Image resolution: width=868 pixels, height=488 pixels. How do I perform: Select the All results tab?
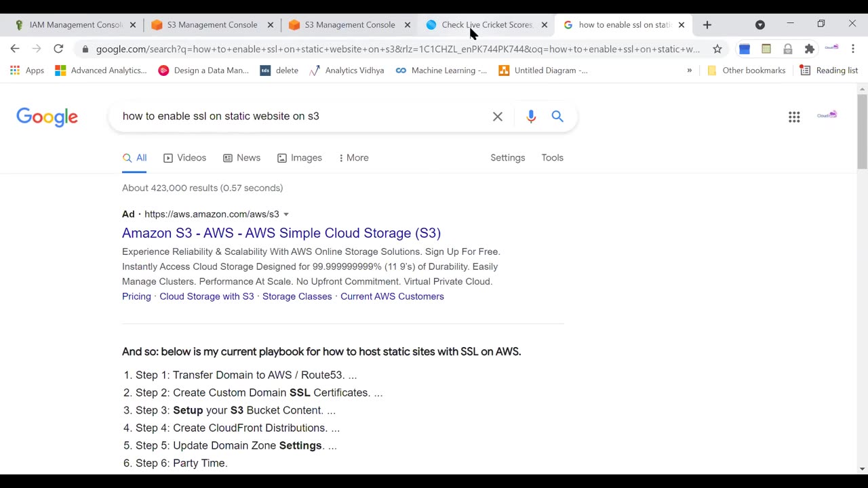pos(134,158)
